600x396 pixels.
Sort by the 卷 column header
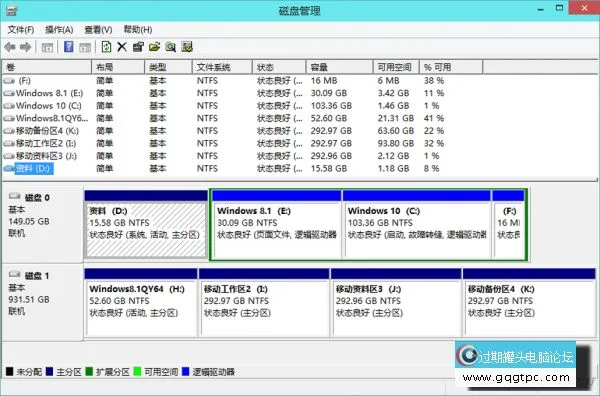coord(47,67)
